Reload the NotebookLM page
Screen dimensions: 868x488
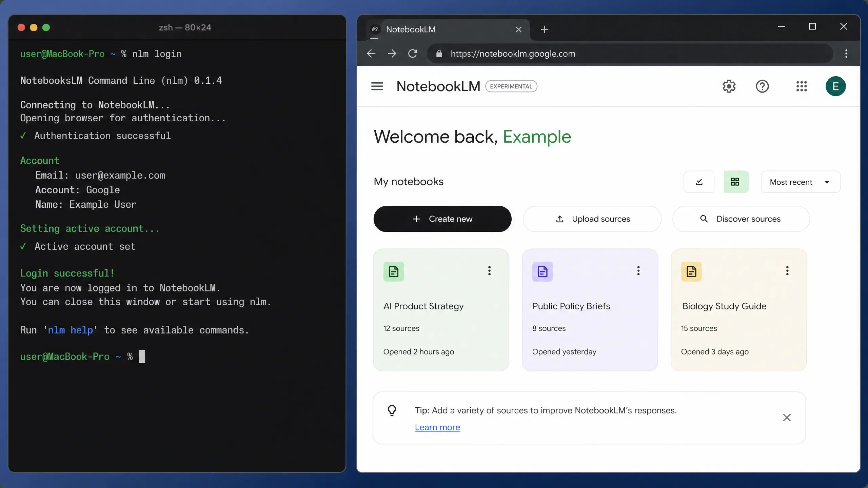point(413,54)
